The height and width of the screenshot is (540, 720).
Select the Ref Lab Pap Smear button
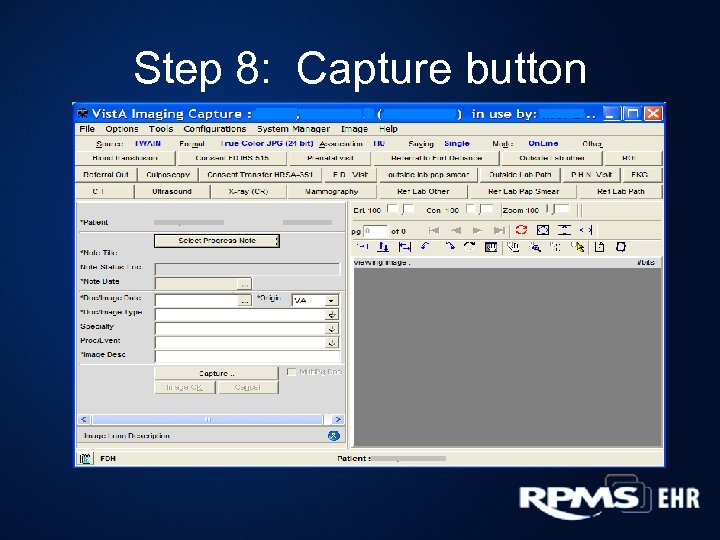[523, 191]
